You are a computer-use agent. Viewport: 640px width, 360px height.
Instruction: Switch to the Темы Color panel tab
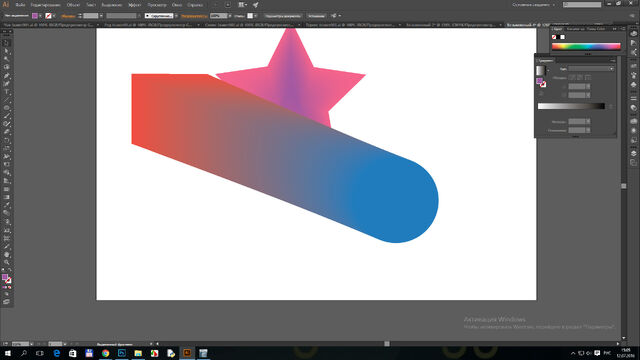596,29
